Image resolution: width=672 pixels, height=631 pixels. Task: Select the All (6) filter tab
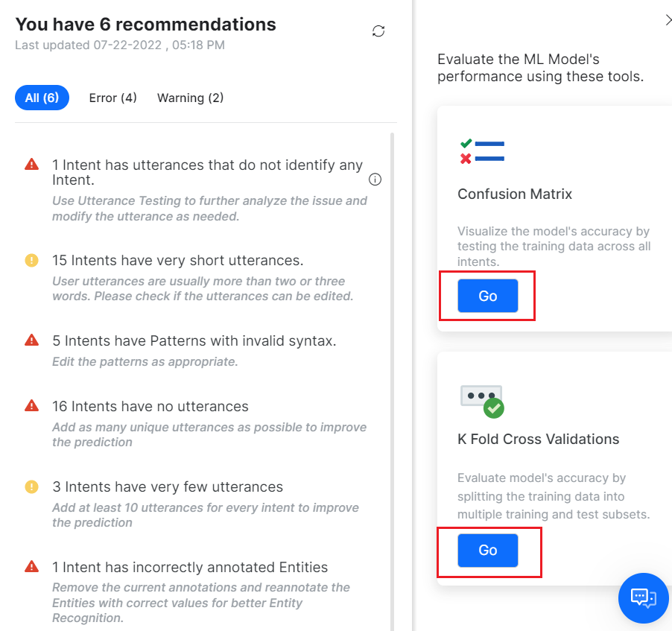[42, 98]
